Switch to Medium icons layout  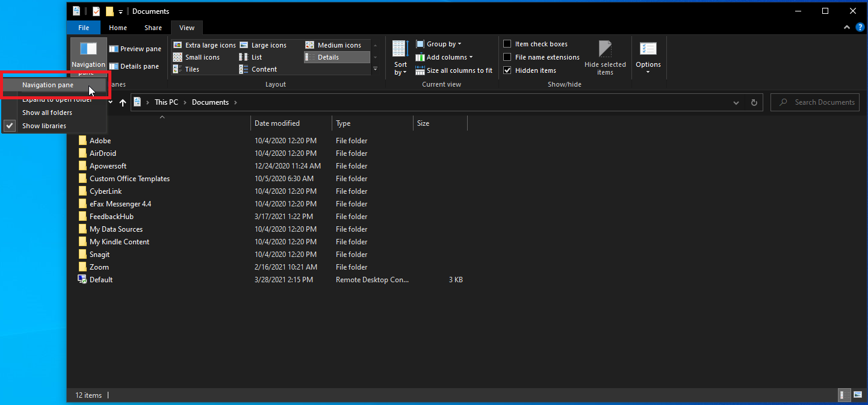point(333,45)
